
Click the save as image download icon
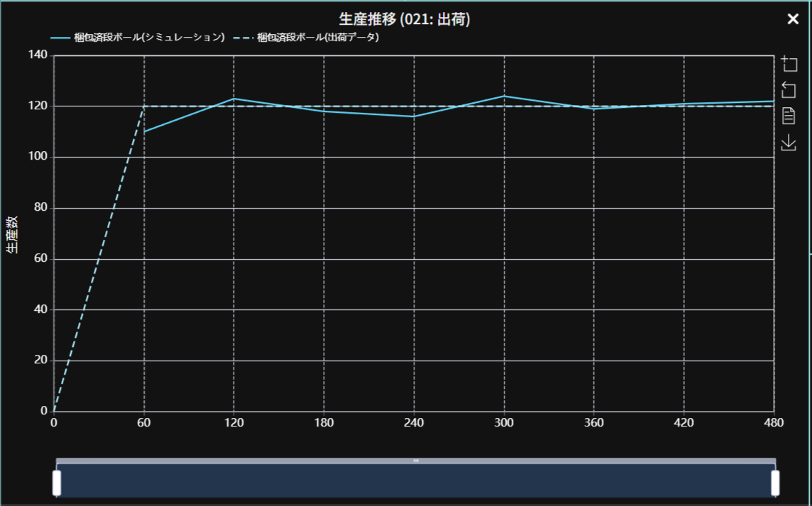tap(789, 143)
